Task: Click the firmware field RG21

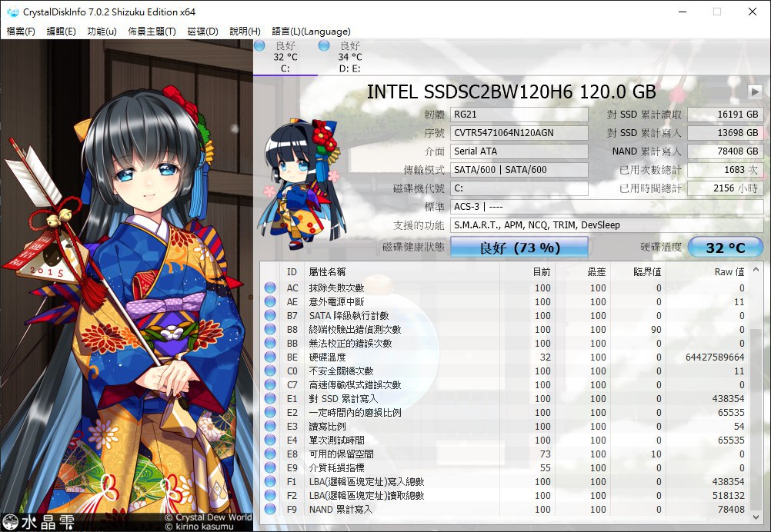Action: click(x=519, y=115)
